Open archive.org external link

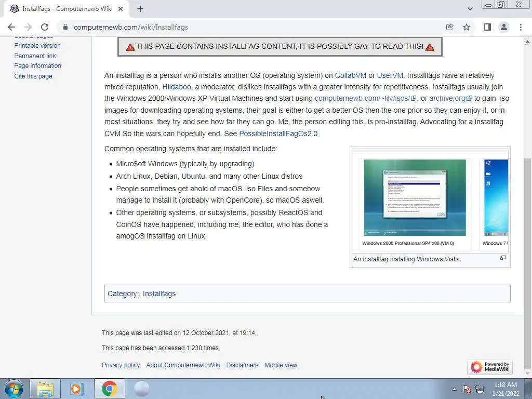click(450, 98)
